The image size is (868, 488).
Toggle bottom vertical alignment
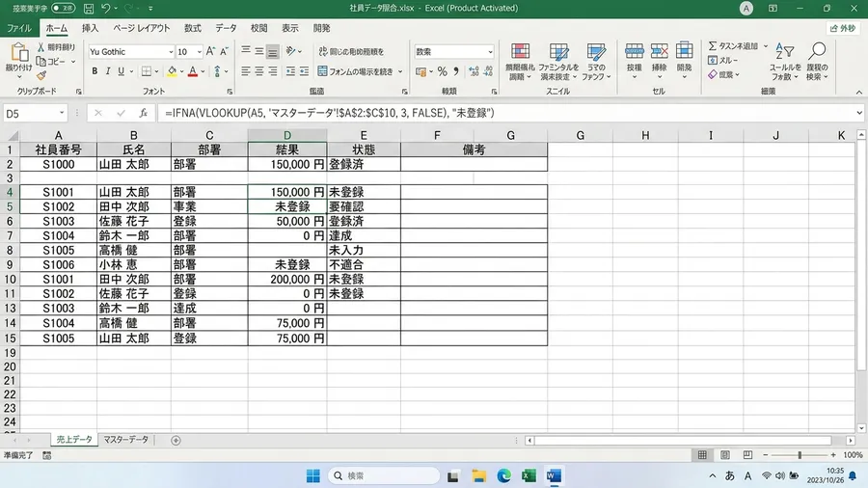pyautogui.click(x=272, y=51)
